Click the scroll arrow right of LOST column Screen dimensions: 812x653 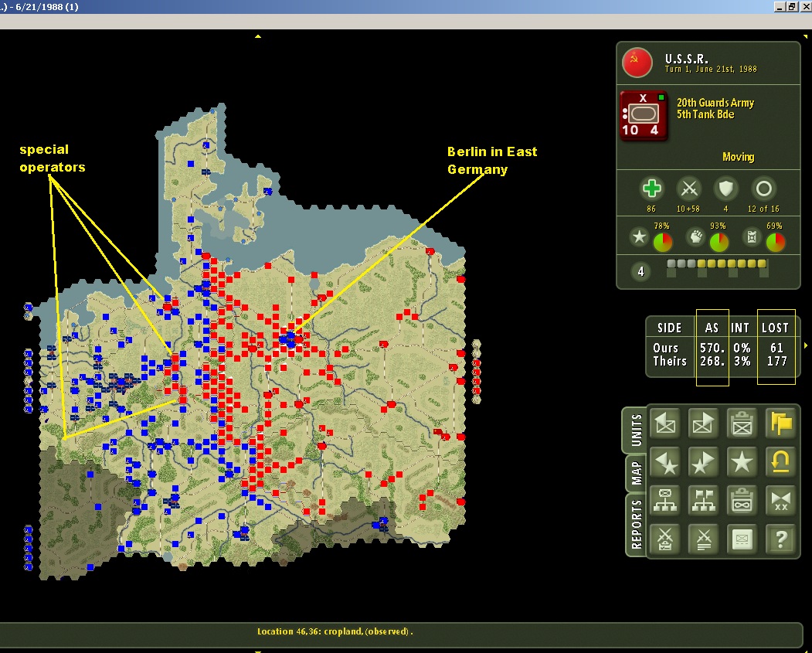[x=806, y=345]
